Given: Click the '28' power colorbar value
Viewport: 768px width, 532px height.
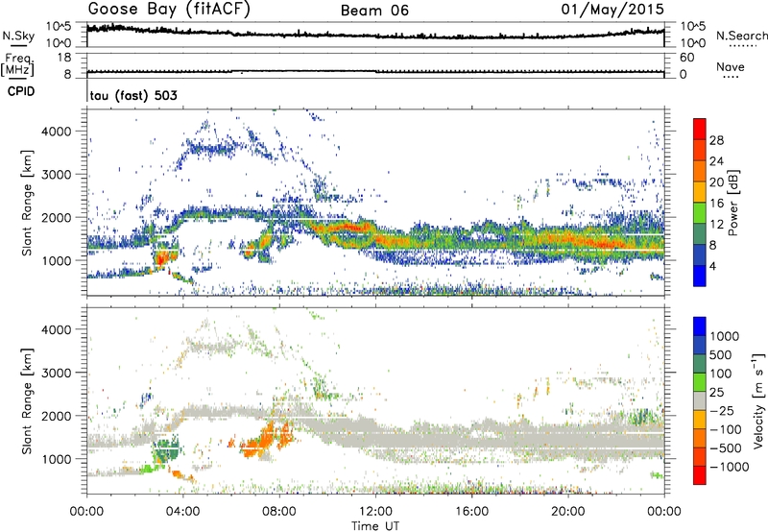Looking at the screenshot, I should click(x=716, y=140).
